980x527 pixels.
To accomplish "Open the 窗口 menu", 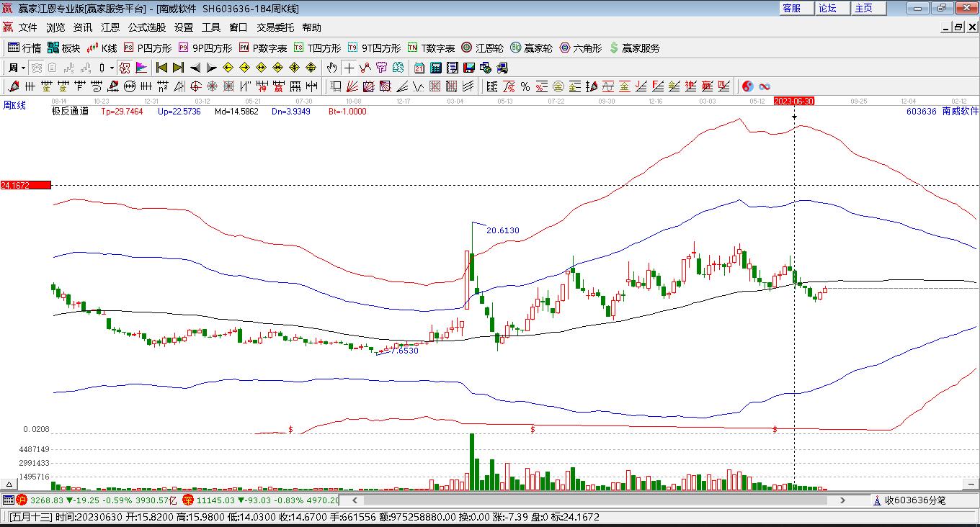I will point(239,27).
